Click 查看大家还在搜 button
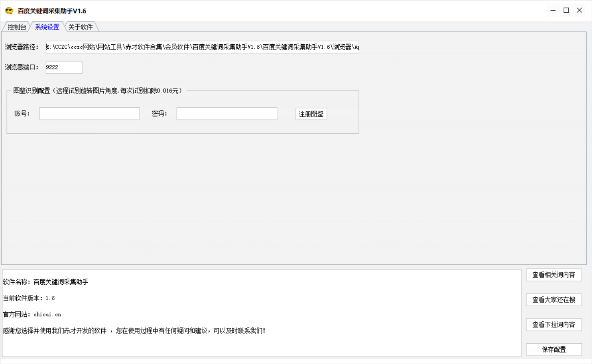 (554, 300)
